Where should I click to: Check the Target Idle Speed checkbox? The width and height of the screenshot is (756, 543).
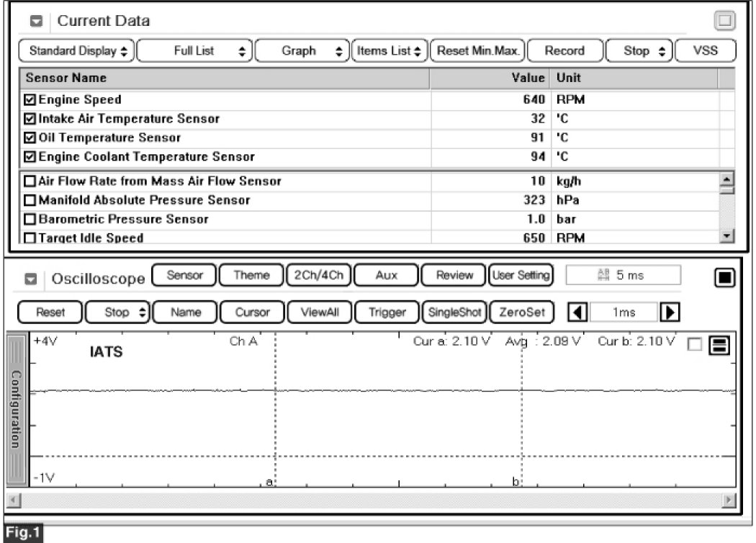(30, 238)
